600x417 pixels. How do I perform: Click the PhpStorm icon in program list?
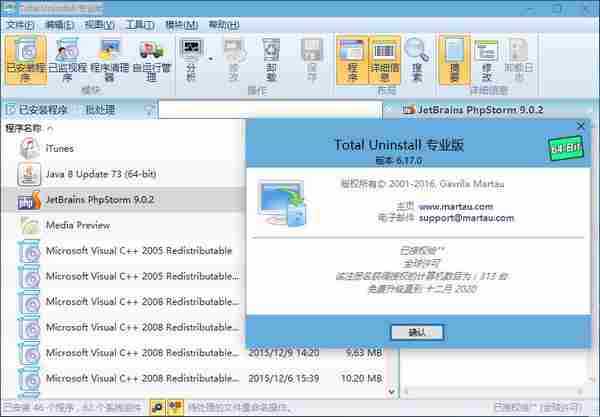pyautogui.click(x=29, y=200)
